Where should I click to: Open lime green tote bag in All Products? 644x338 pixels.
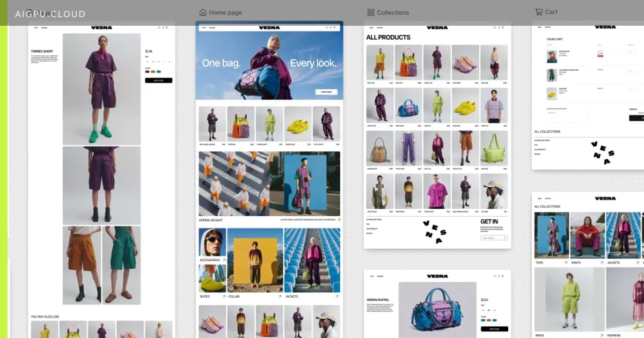[494, 149]
